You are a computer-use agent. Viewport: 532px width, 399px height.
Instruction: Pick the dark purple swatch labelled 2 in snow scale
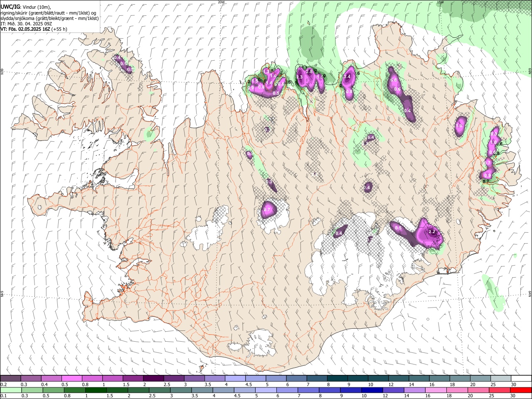[153, 379]
